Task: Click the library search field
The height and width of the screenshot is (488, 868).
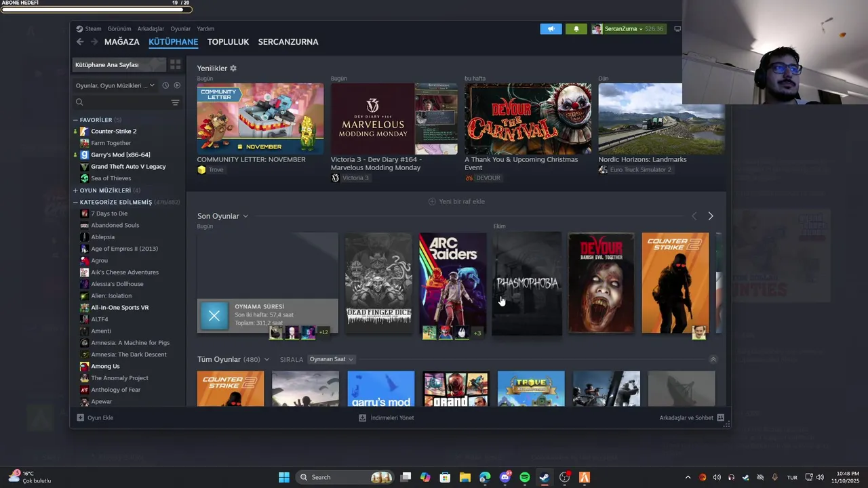Action: [x=121, y=102]
